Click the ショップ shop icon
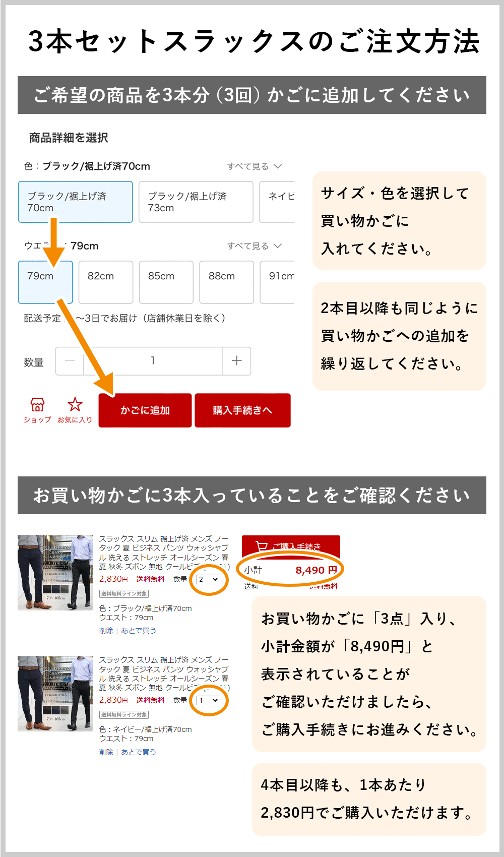The image size is (504, 857). pyautogui.click(x=37, y=404)
